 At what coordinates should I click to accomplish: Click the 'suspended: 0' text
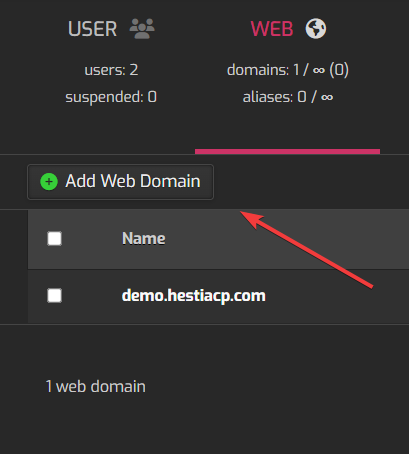[x=111, y=97]
